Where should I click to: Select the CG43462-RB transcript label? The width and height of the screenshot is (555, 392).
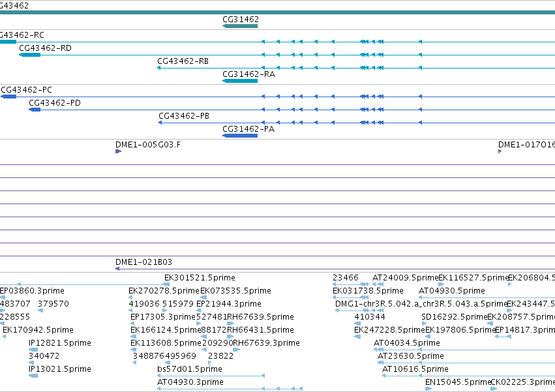pos(183,61)
